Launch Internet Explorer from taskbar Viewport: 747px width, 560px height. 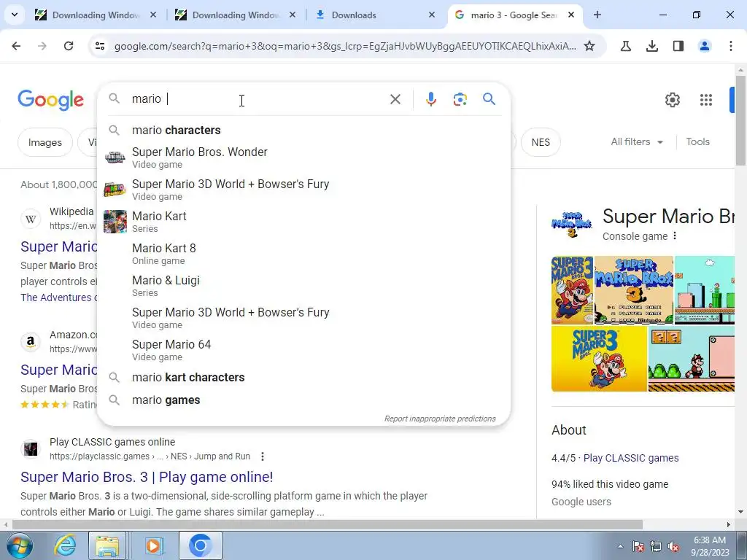coord(65,545)
